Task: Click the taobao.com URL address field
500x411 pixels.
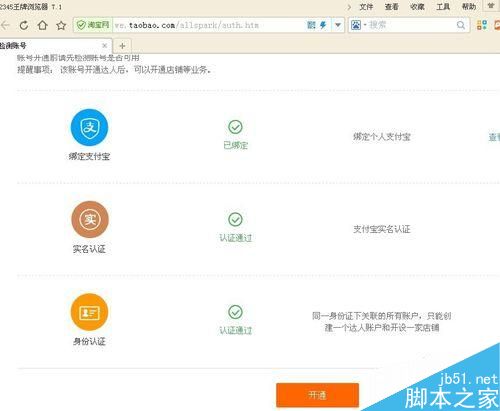Action: coord(209,25)
